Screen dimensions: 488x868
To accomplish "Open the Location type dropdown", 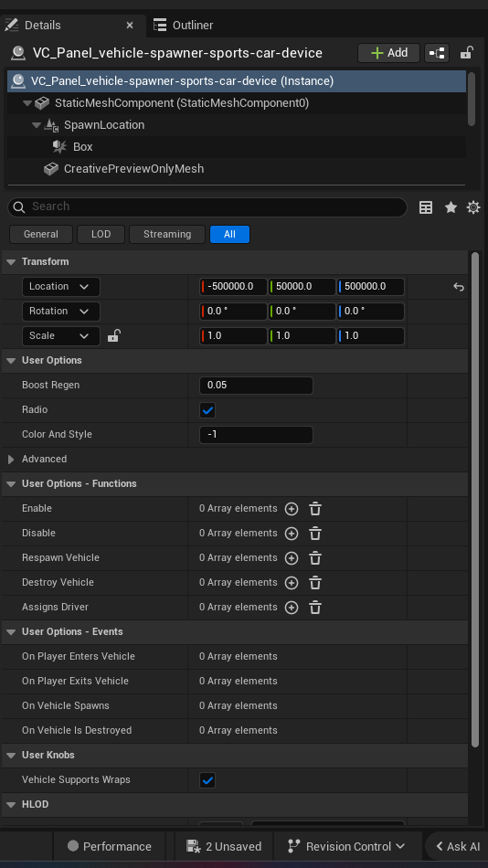I will tap(61, 287).
